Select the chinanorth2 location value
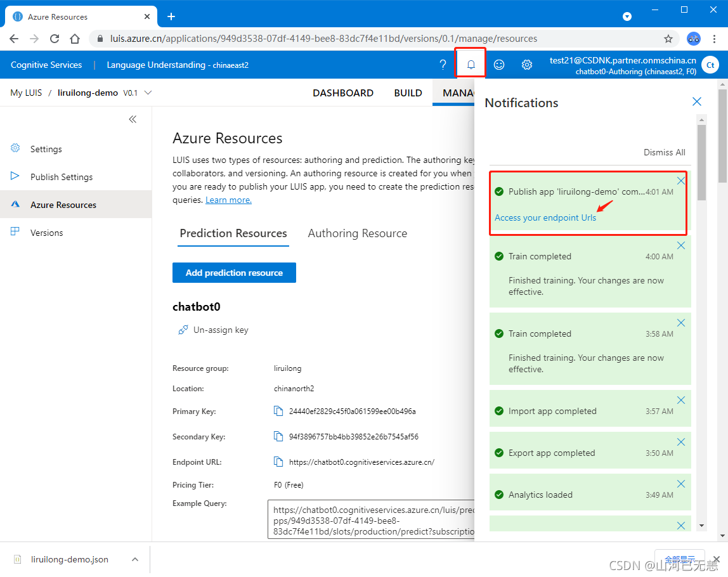 (294, 389)
